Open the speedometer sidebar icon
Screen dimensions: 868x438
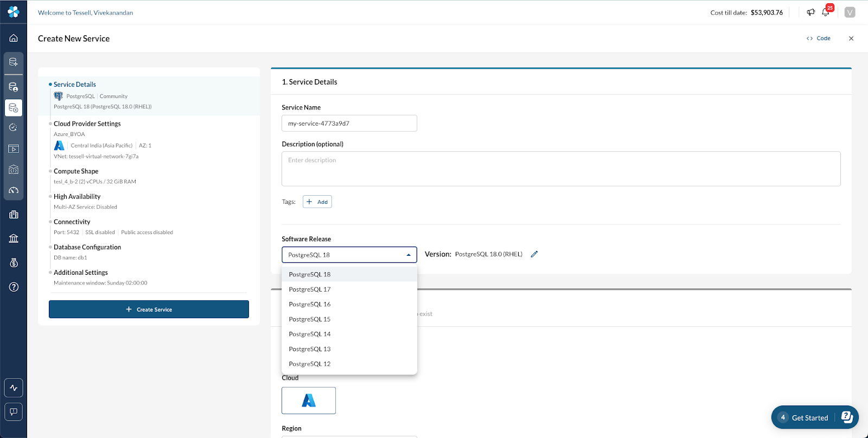click(x=14, y=190)
